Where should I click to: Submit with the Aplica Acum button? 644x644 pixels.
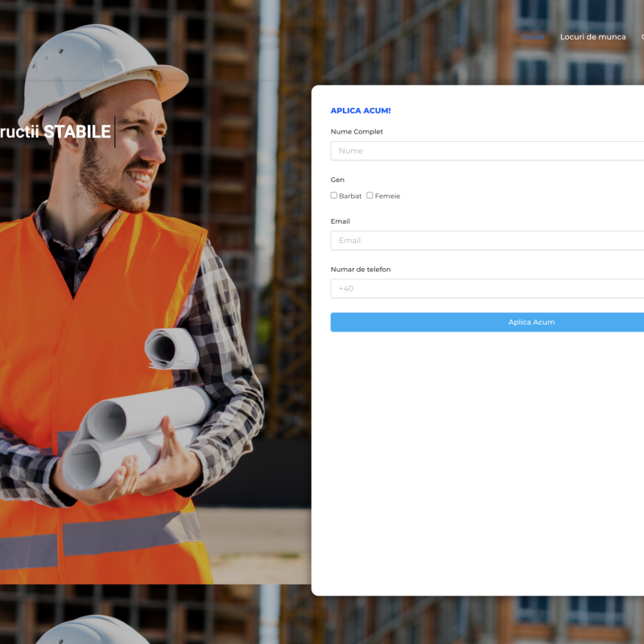pyautogui.click(x=487, y=323)
